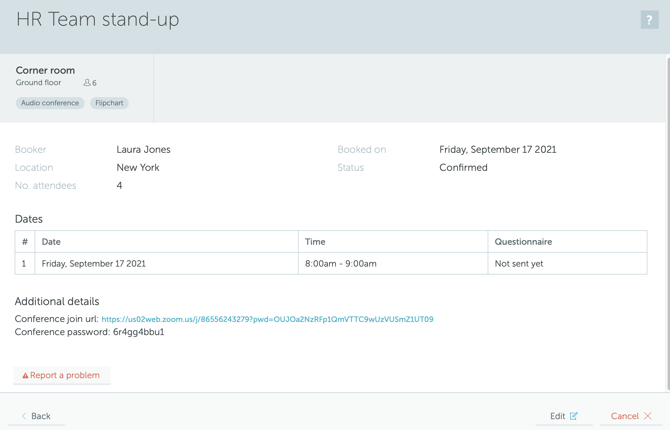Click the 8:00am - 9:00am time cell
This screenshot has width=670, height=430.
tap(341, 264)
